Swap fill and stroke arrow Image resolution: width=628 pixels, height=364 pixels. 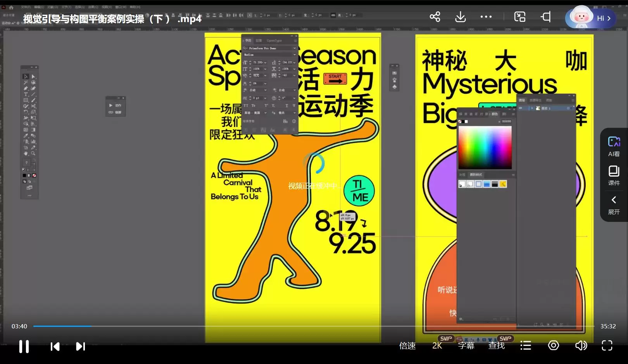click(34, 159)
